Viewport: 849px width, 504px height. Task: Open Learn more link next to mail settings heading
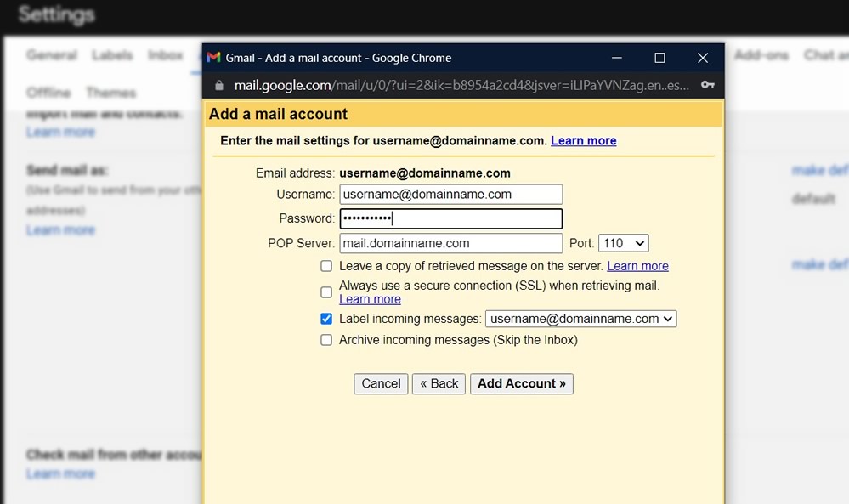584,141
